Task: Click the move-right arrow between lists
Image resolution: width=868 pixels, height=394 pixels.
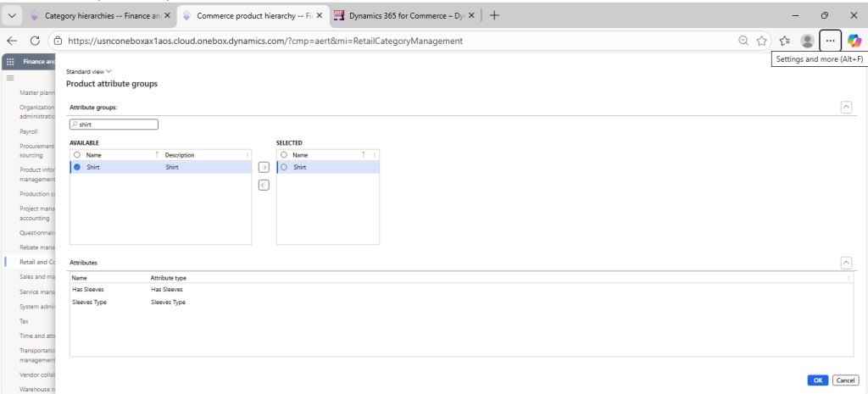Action: [x=264, y=168]
